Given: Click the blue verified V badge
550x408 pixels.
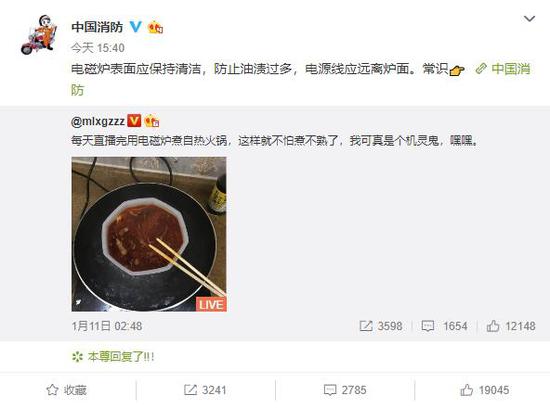Looking at the screenshot, I should click(136, 27).
